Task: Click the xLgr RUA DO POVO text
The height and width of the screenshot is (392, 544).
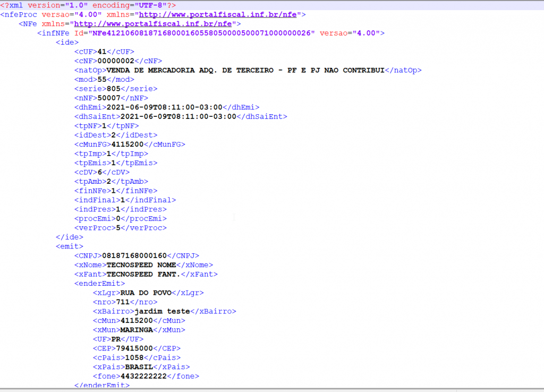Action: [146, 293]
